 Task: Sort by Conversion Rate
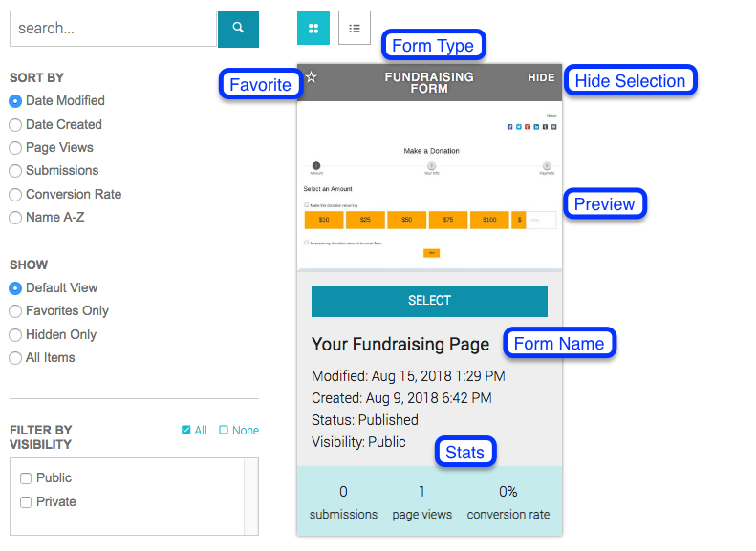[x=15, y=194]
